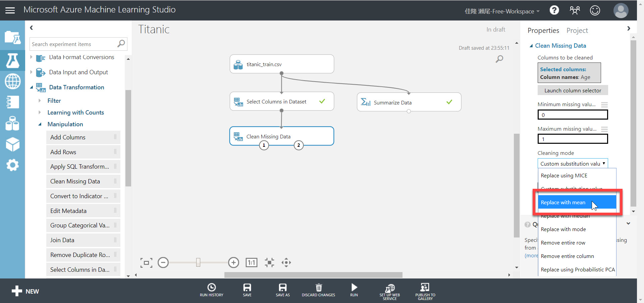Click the canvas search magnifier icon
This screenshot has height=303, width=644.
point(499,59)
